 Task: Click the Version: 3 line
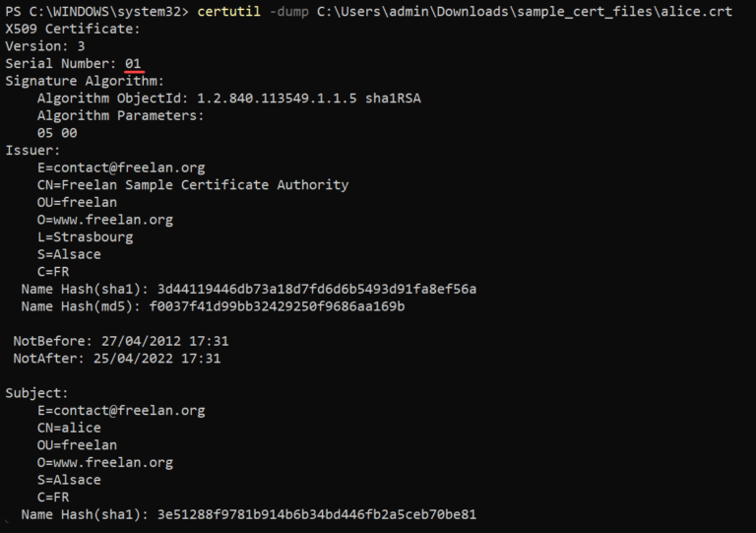45,46
